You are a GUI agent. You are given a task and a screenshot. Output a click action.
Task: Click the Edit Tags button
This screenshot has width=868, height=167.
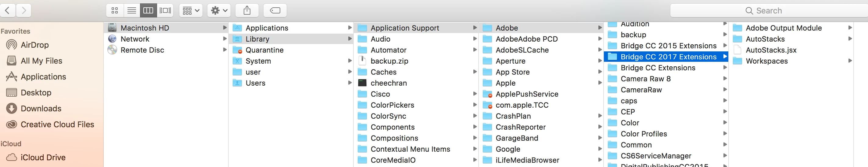click(x=275, y=10)
